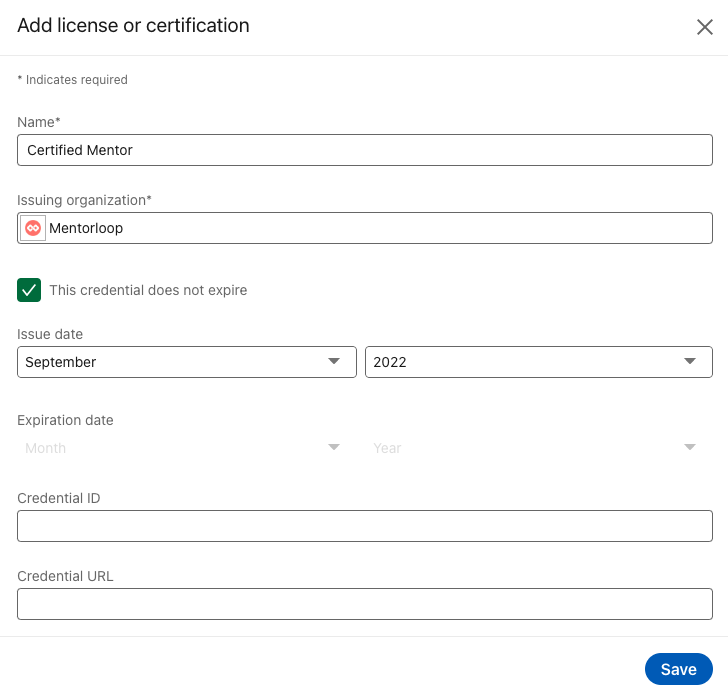This screenshot has height=693, width=728.
Task: Open the expiration Year dropdown
Action: tap(539, 448)
